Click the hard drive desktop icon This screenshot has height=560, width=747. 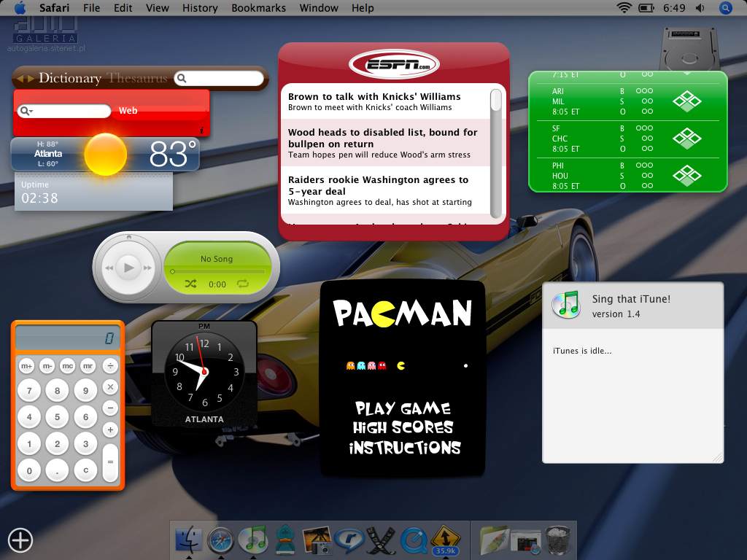click(689, 49)
